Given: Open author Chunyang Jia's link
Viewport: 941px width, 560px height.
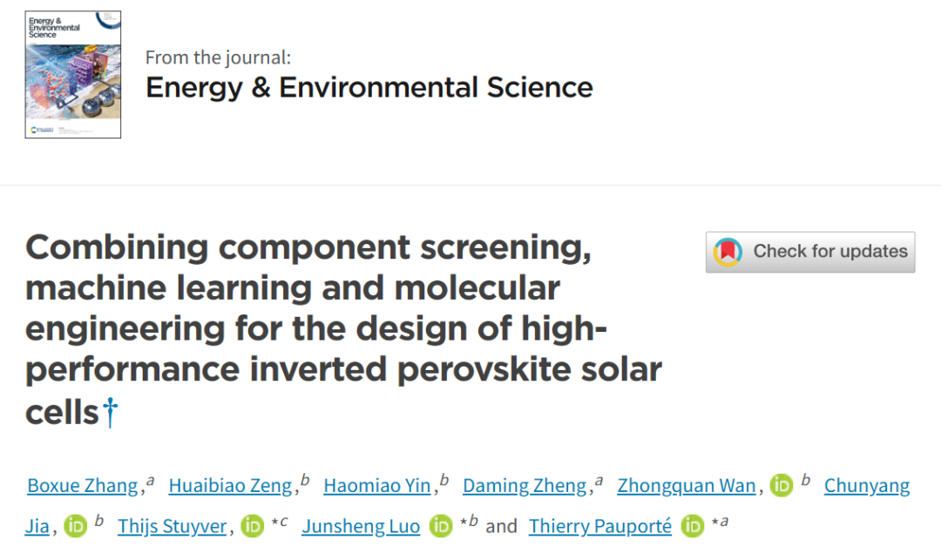Looking at the screenshot, I should [867, 486].
